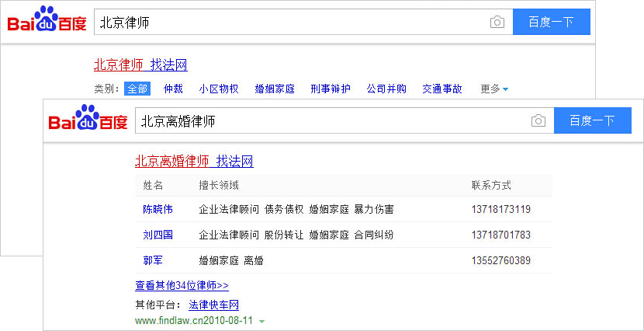Open the 北京律师_找法网 result link
644x331 pixels.
click(x=140, y=65)
